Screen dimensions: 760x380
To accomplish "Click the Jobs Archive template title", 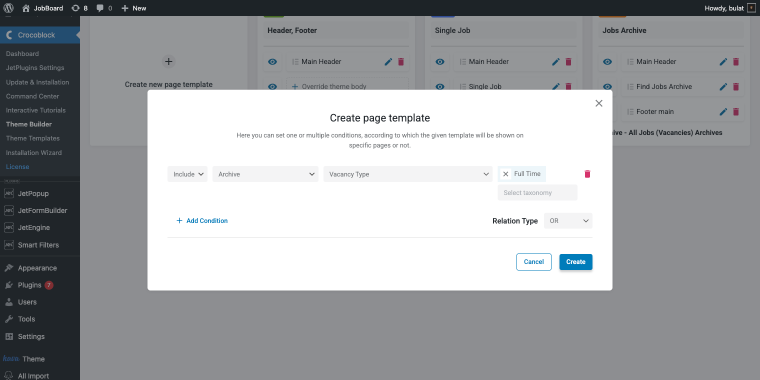I will click(x=624, y=31).
